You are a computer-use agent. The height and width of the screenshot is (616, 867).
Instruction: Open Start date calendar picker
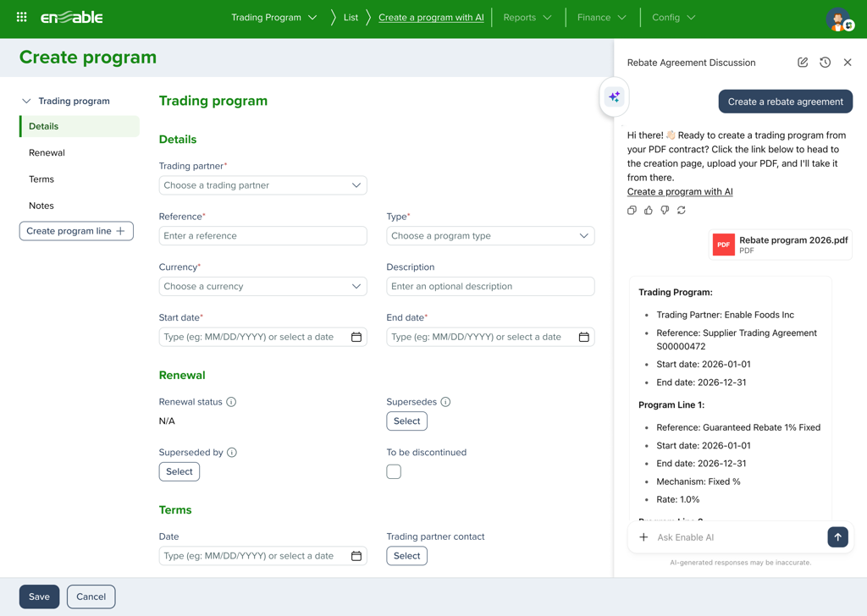click(356, 337)
